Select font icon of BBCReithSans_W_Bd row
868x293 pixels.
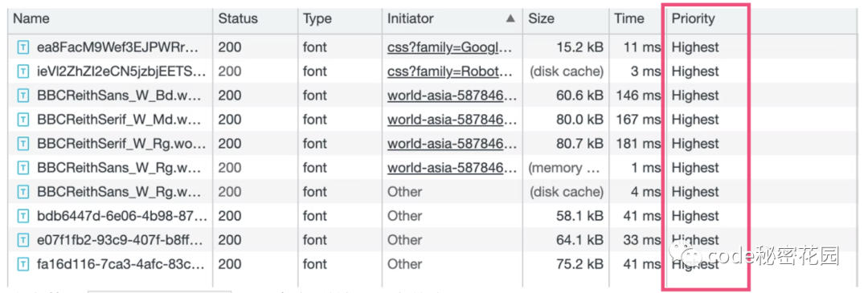pos(23,96)
